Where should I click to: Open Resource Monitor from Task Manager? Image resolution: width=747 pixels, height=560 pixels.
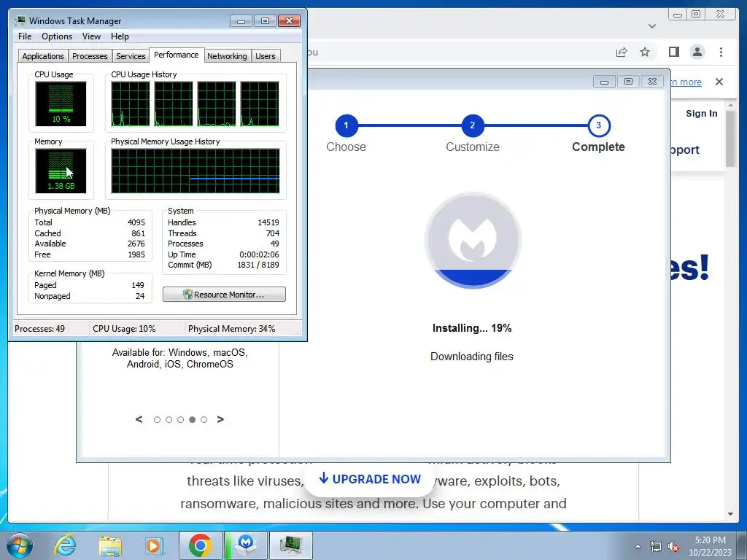tap(224, 295)
